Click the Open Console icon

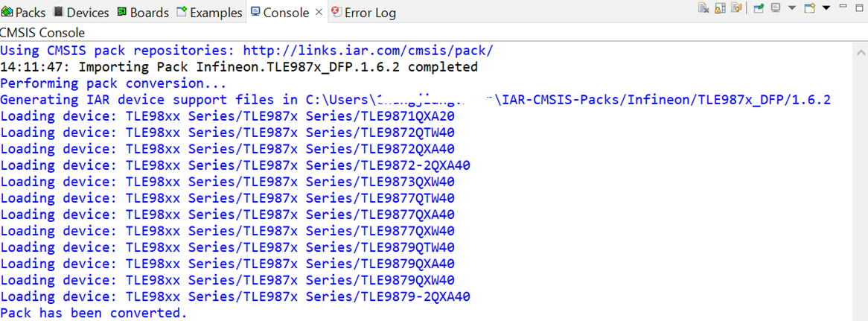point(810,8)
